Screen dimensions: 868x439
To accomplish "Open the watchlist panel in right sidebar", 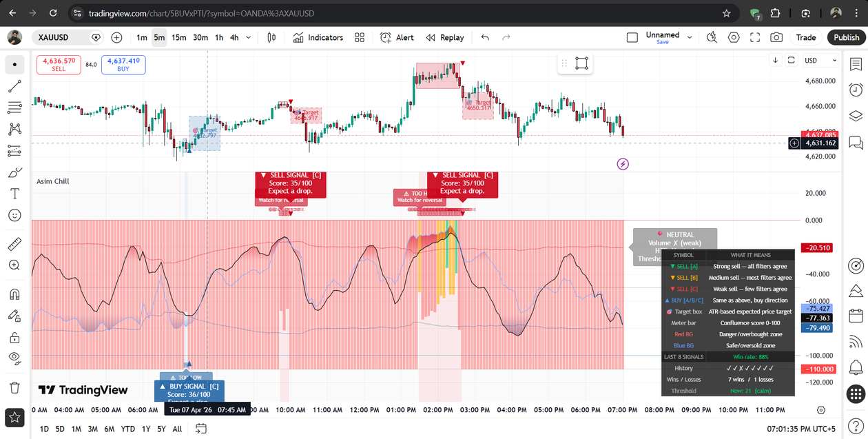I will click(856, 65).
